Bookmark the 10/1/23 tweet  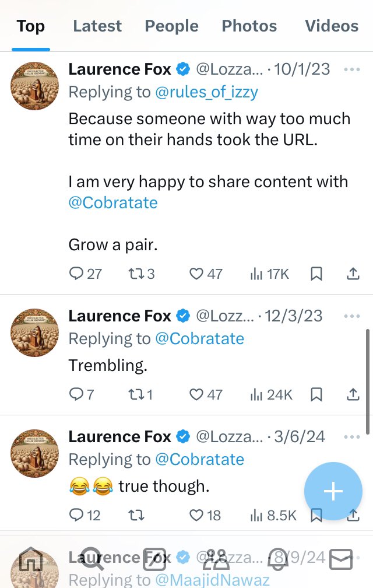pyautogui.click(x=316, y=274)
